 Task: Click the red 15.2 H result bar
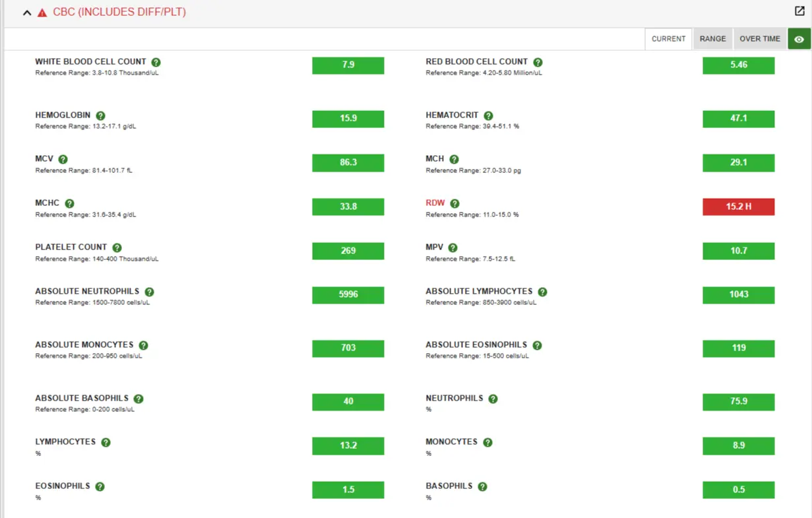tap(738, 207)
